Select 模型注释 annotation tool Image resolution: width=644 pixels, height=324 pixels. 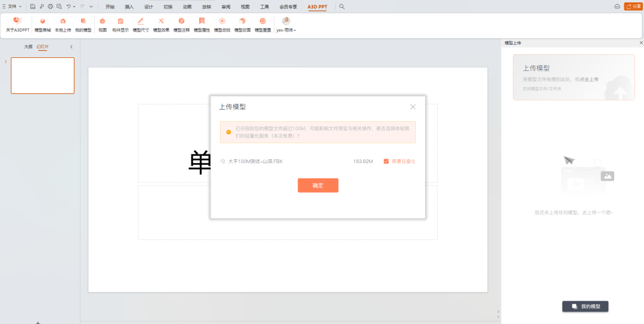181,25
